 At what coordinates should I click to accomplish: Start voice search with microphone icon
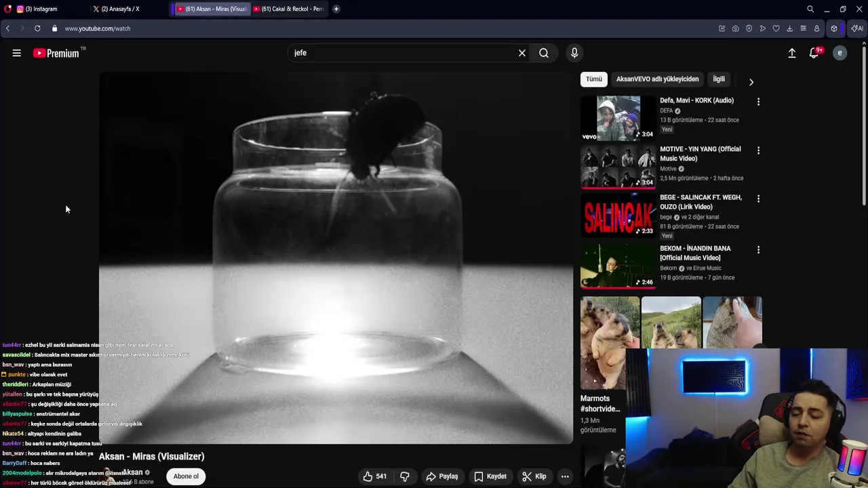[574, 53]
